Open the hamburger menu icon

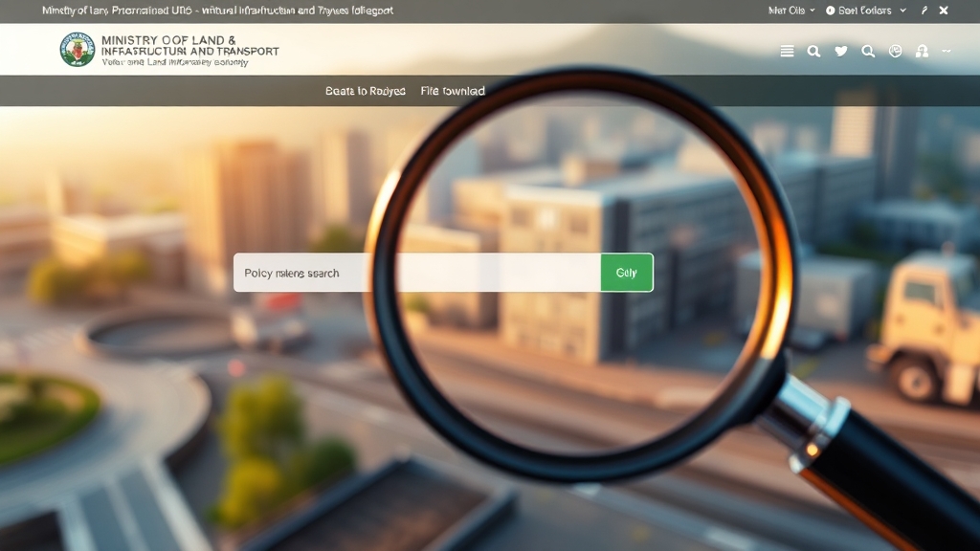787,52
